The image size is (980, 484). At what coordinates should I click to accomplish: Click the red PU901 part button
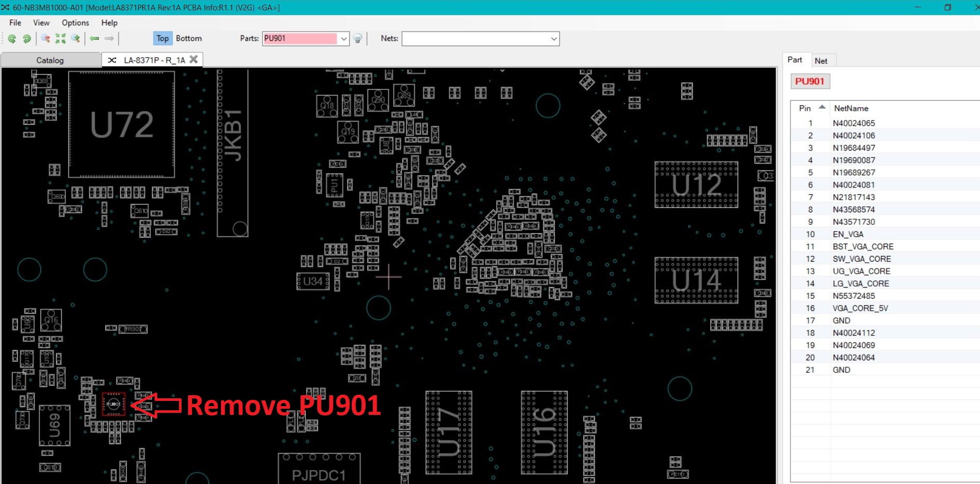pyautogui.click(x=809, y=81)
